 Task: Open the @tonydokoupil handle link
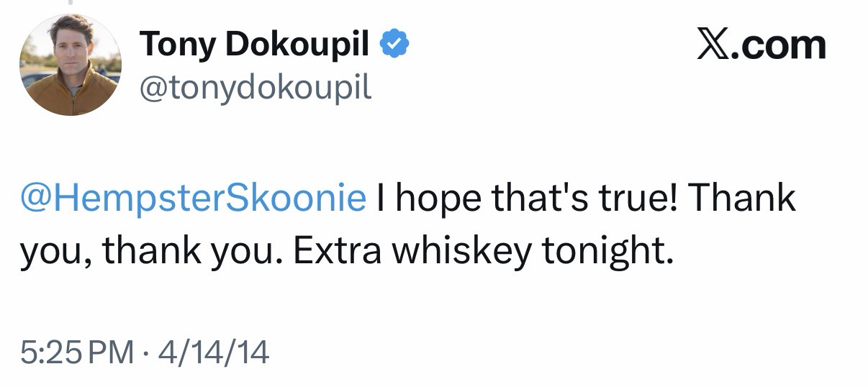(256, 87)
